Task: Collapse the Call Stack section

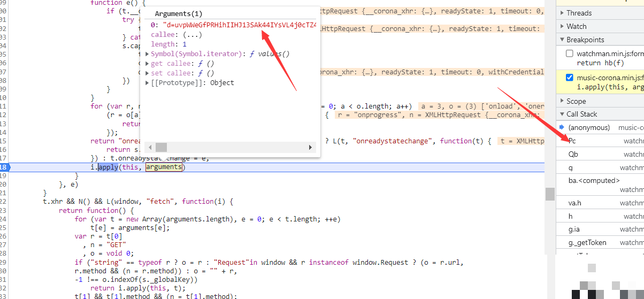Action: (562, 114)
